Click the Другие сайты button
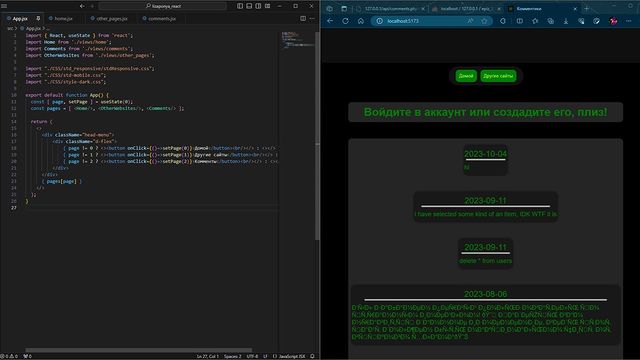The height and width of the screenshot is (360, 640). (498, 76)
